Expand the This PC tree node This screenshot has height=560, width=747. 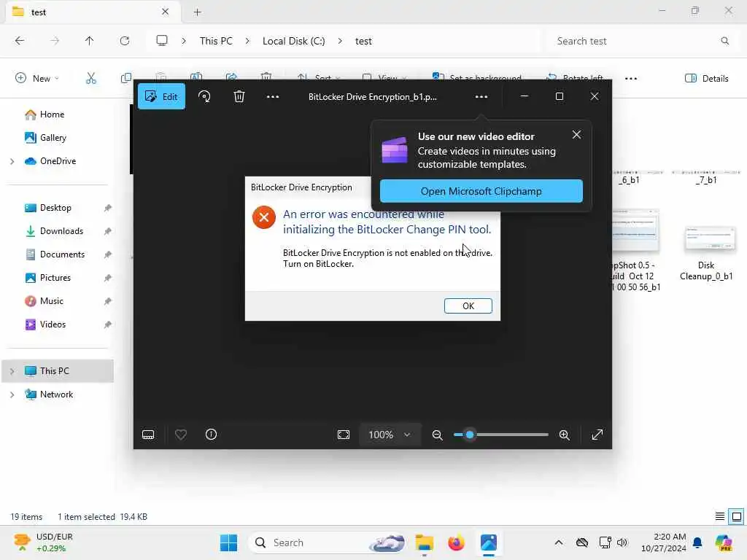click(12, 371)
